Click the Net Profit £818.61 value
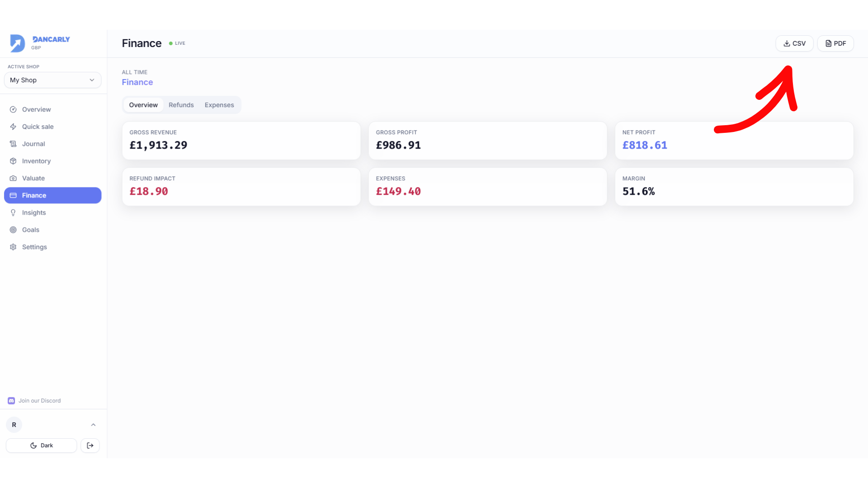Viewport: 868px width, 488px height. click(645, 145)
